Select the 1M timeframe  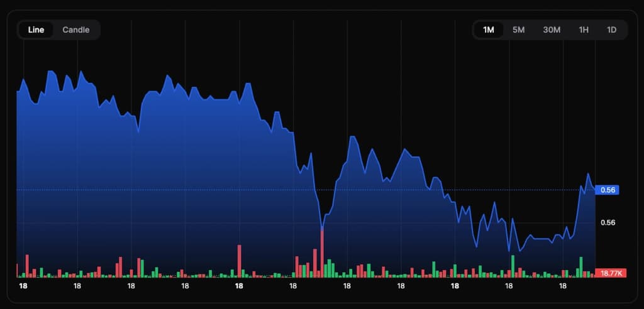(488, 30)
